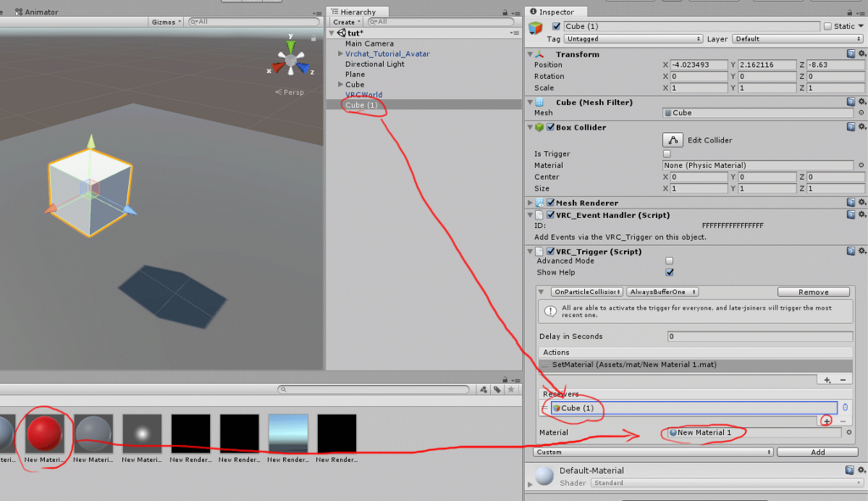Open the OnParticleCollision trigger type dropdown
The height and width of the screenshot is (501, 868).
[x=587, y=292]
